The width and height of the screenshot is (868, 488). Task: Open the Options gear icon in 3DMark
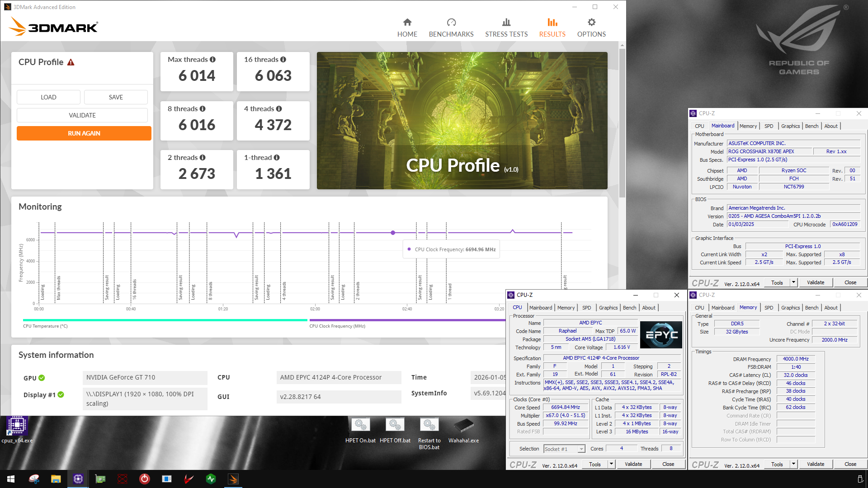(591, 22)
